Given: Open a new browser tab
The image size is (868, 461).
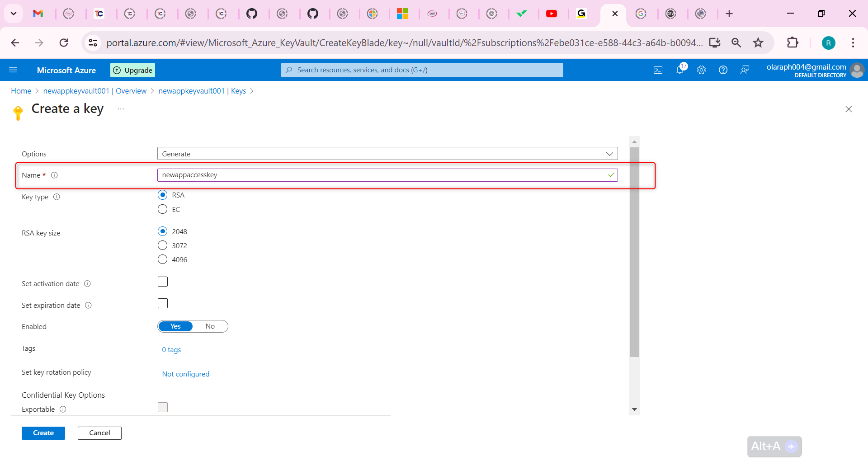Looking at the screenshot, I should (729, 14).
